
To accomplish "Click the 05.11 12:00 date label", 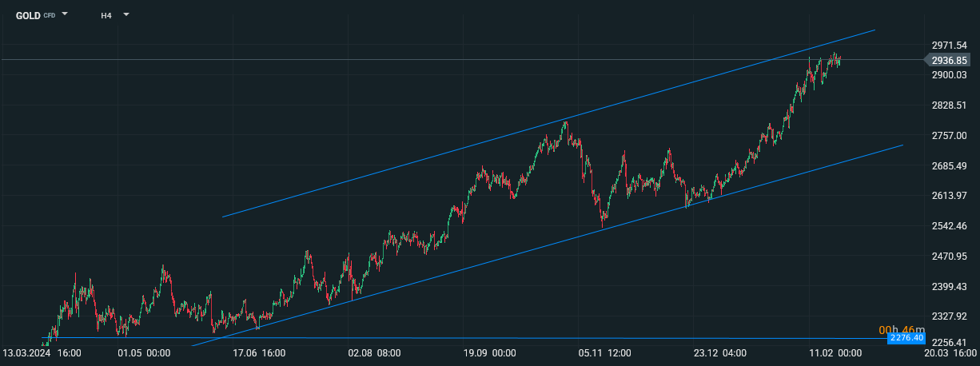I will click(x=604, y=352).
